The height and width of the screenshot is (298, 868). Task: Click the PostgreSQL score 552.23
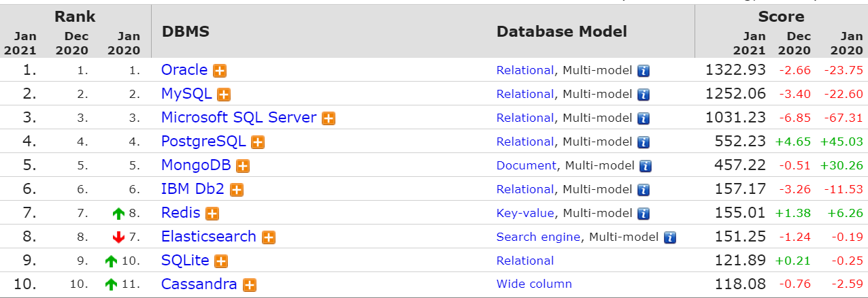click(x=740, y=142)
